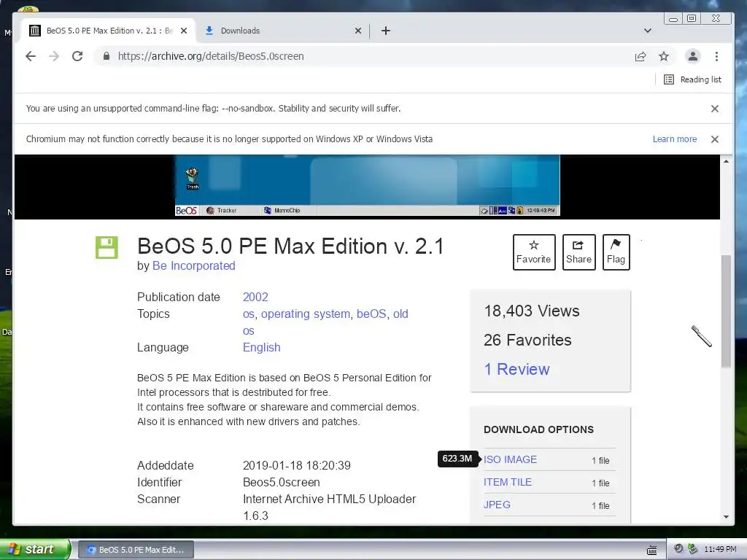
Task: Open the Reading list
Action: click(693, 79)
